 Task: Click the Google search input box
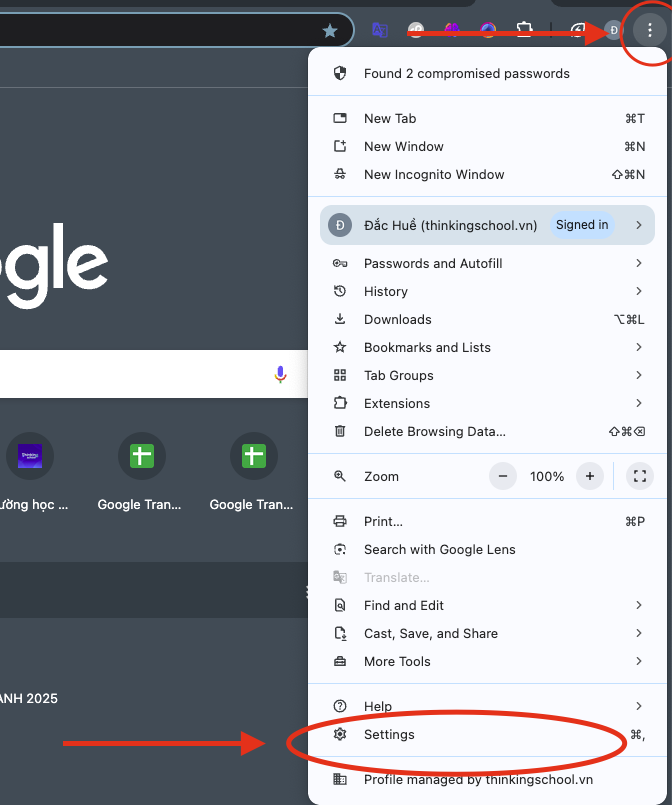130,374
